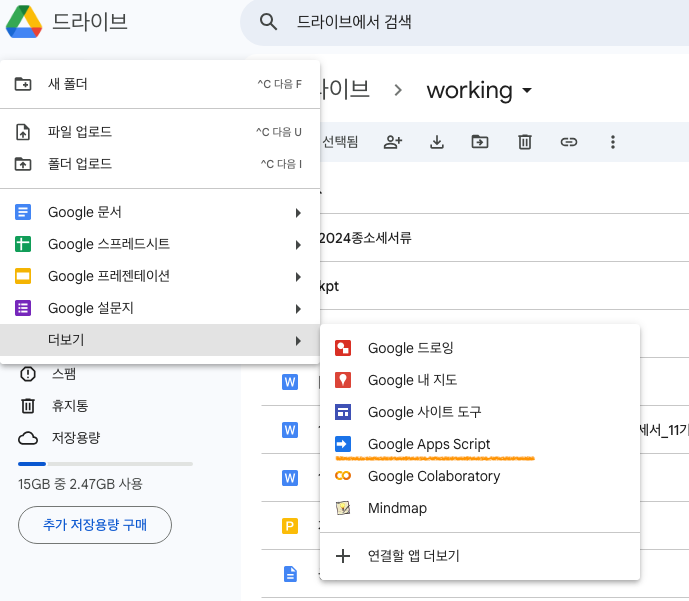Click the yellow Google Slides icon
This screenshot has height=601, width=689.
coord(23,276)
